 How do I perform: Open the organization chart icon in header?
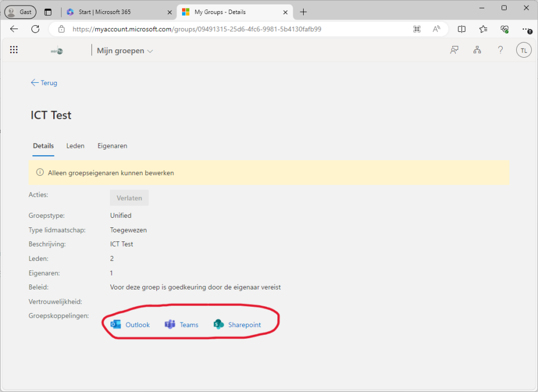pyautogui.click(x=477, y=50)
